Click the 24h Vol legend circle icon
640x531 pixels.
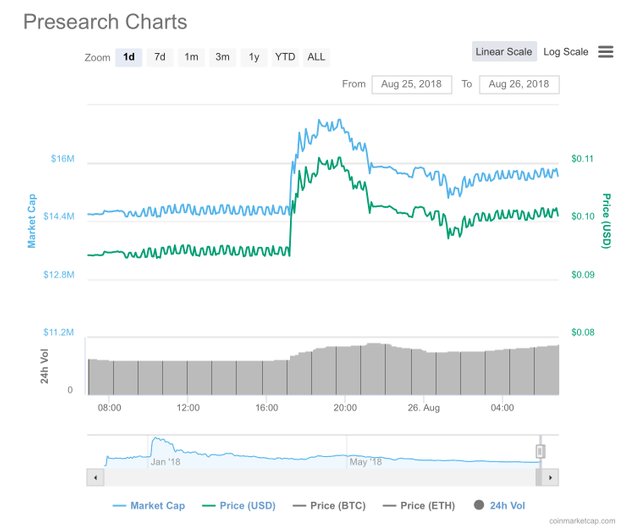coord(477,505)
